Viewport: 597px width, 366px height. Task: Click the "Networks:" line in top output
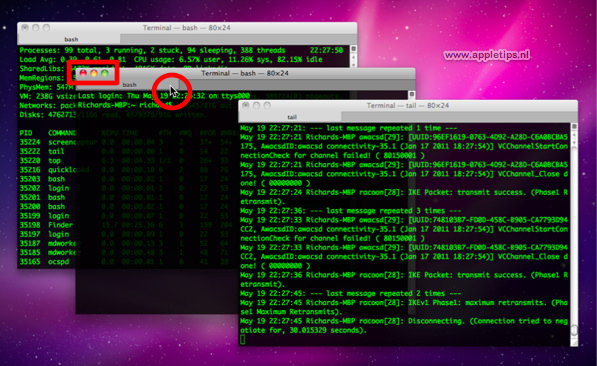48,105
